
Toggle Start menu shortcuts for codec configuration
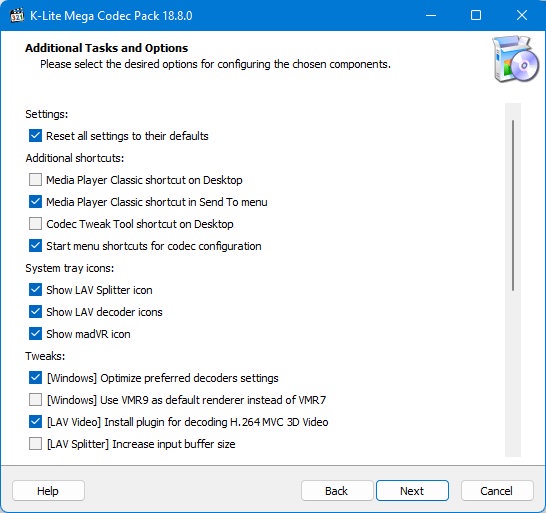point(35,246)
